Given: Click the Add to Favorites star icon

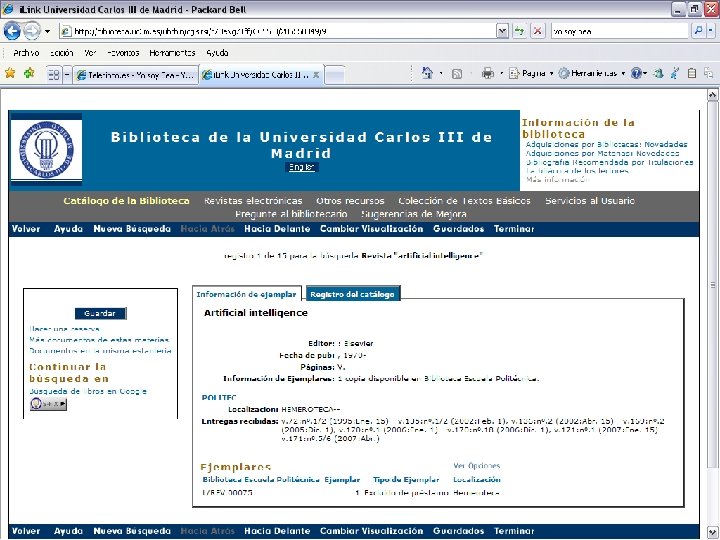Looking at the screenshot, I should click(x=29, y=73).
